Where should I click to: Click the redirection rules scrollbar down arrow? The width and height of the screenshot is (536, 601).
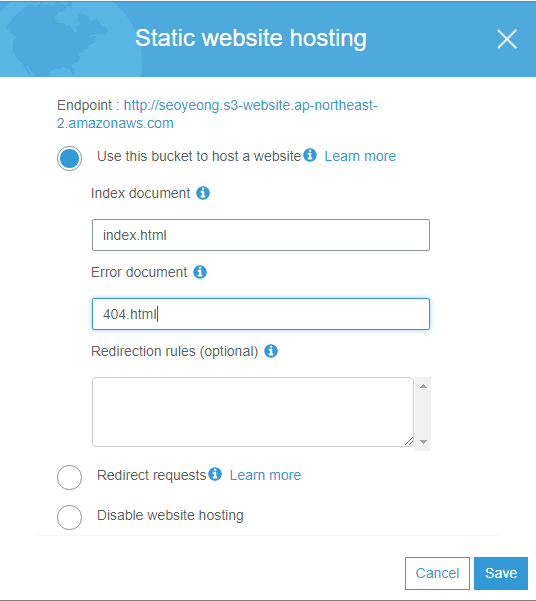click(423, 442)
